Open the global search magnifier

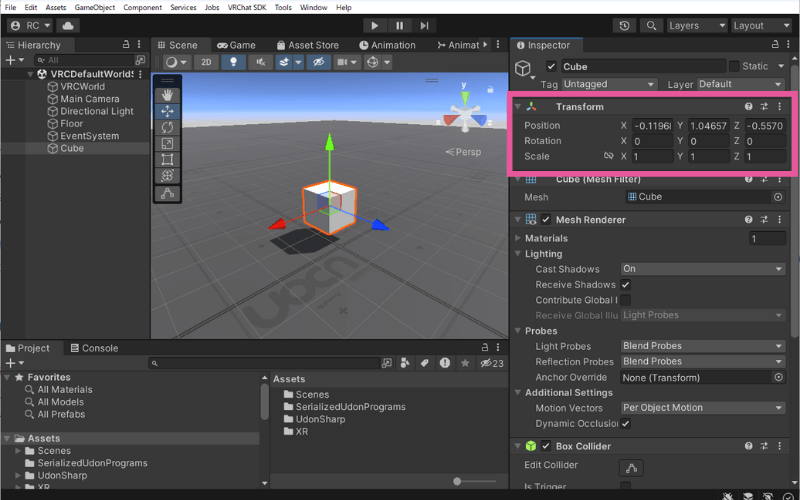[651, 26]
